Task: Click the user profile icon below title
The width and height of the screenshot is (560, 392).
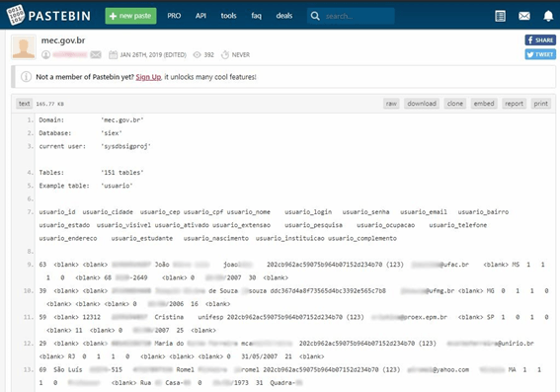Action: (45, 55)
